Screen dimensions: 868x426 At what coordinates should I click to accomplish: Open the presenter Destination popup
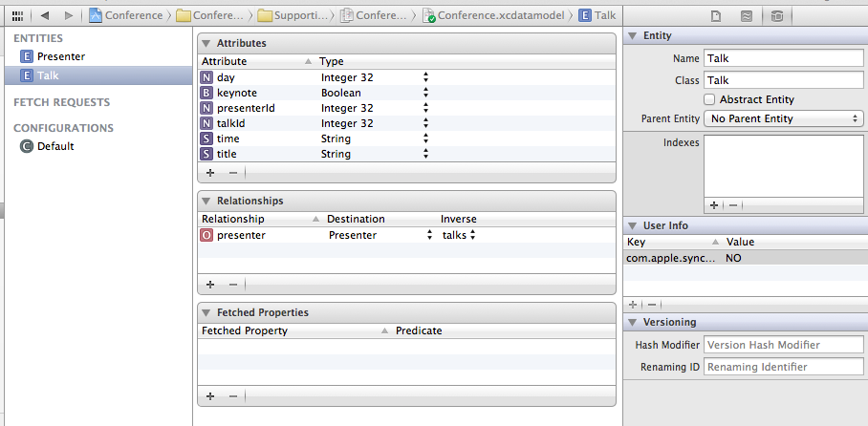[x=429, y=235]
